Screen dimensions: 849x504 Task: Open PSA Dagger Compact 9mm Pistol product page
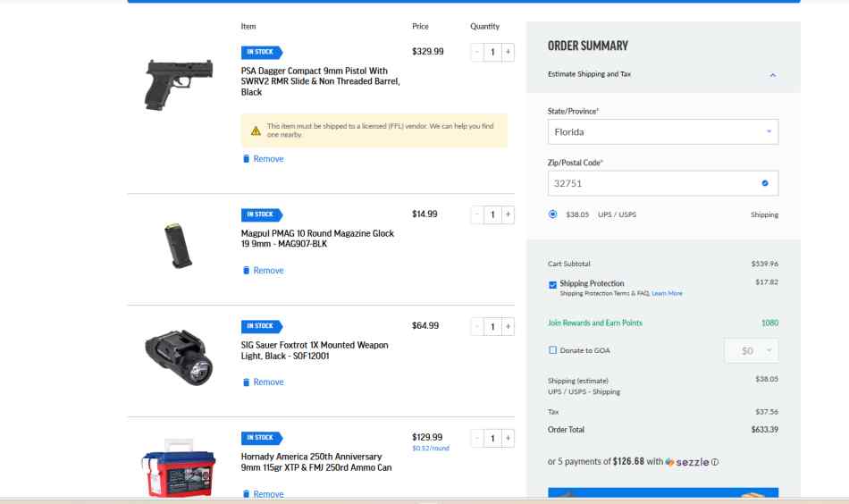320,81
